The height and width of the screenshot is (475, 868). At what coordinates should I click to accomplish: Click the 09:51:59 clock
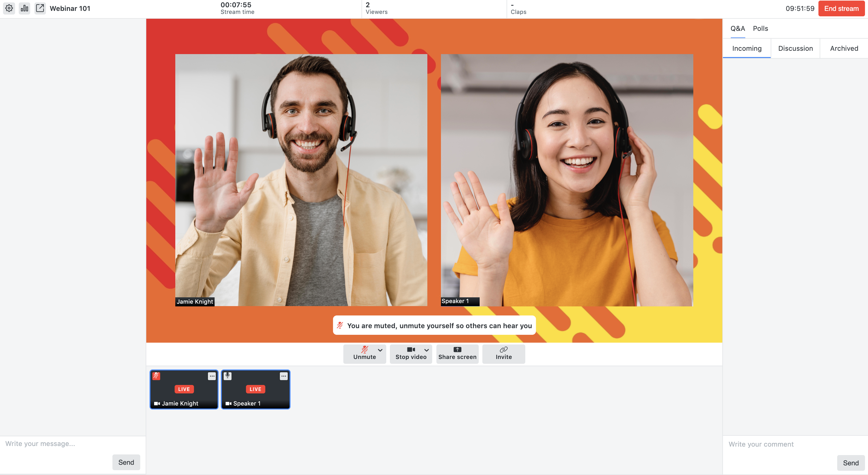800,8
